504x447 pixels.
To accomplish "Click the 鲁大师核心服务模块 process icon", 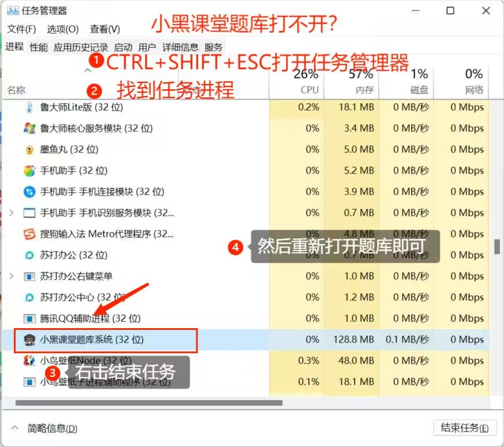I will [x=30, y=129].
